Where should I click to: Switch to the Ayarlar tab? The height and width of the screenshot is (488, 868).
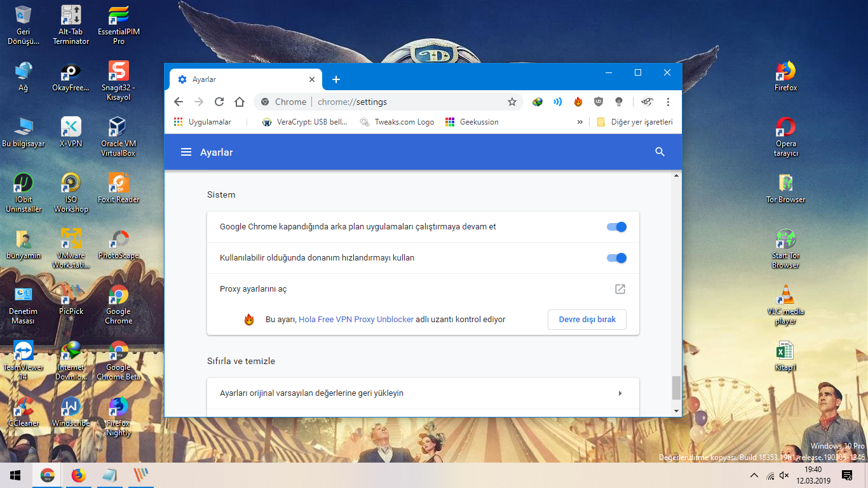point(246,79)
